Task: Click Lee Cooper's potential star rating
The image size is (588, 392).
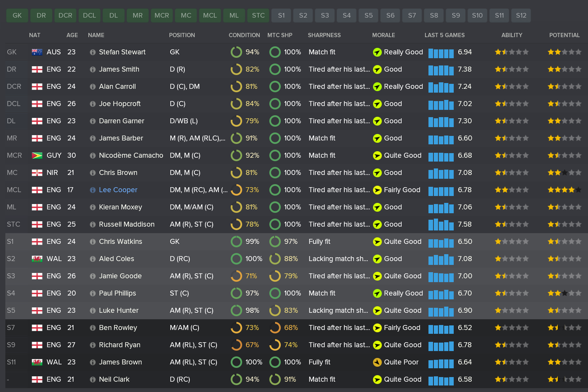Action: tap(564, 190)
